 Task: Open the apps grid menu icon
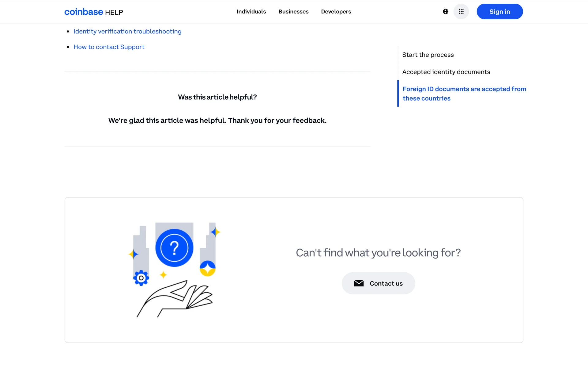pos(461,12)
